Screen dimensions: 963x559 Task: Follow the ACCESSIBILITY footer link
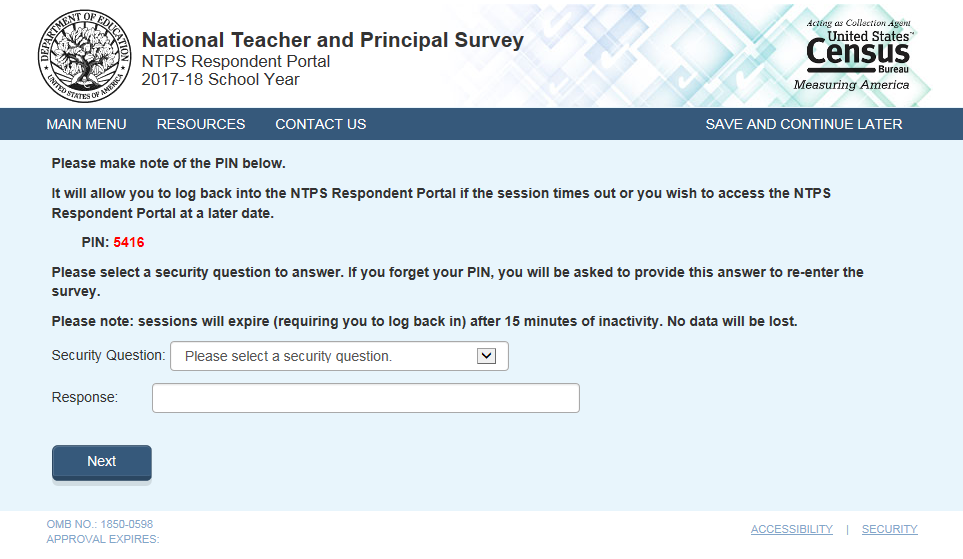pos(792,529)
